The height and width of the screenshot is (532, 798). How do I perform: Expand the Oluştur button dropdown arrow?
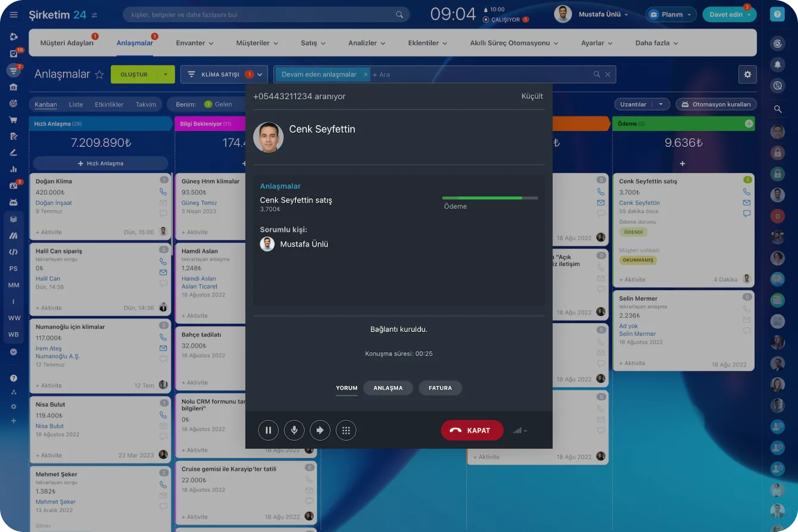click(166, 74)
